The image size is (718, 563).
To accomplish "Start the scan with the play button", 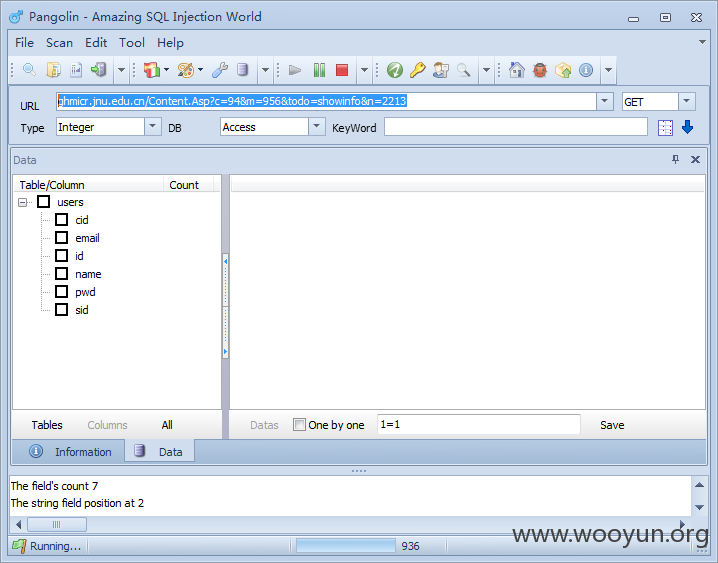I will click(x=295, y=70).
